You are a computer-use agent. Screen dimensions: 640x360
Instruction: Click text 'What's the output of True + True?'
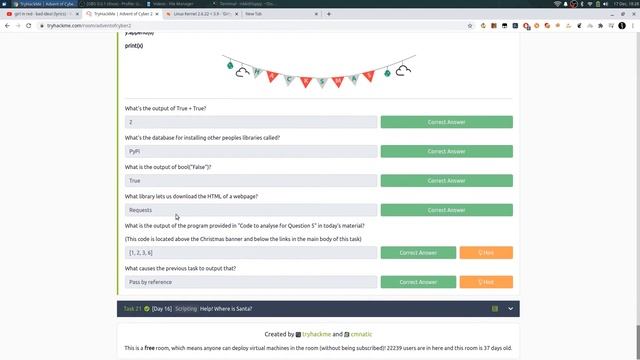[x=165, y=109]
